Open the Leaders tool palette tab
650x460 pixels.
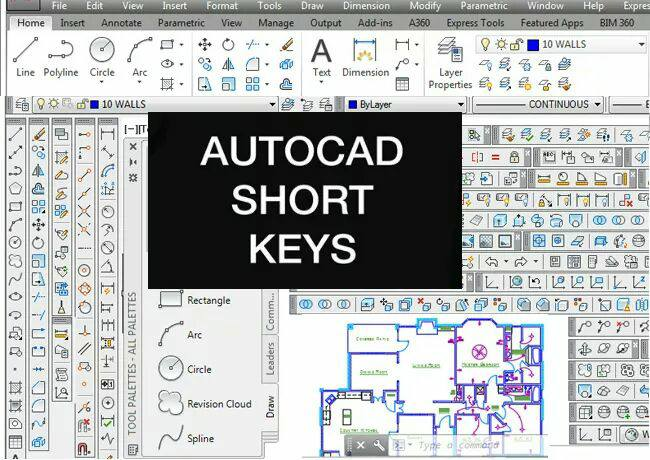270,359
